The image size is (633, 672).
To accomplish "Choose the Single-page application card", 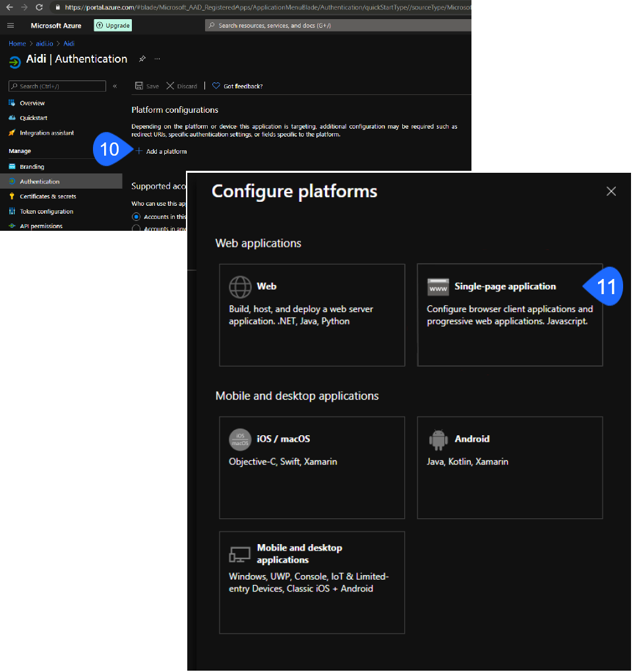I will point(510,315).
